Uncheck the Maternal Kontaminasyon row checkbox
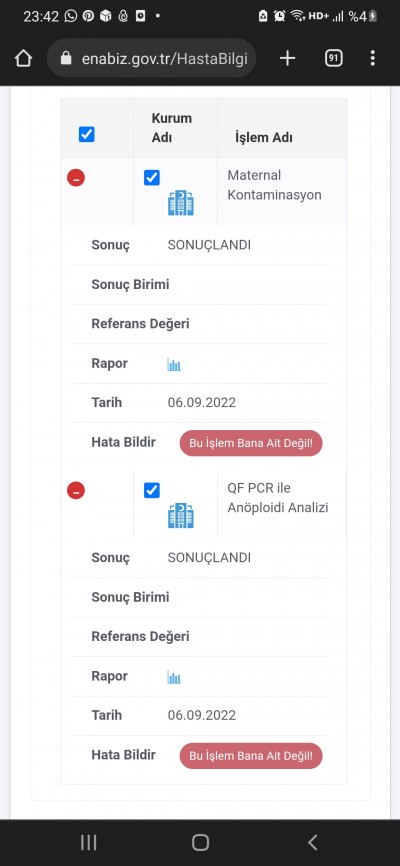The width and height of the screenshot is (400, 866). pyautogui.click(x=152, y=177)
